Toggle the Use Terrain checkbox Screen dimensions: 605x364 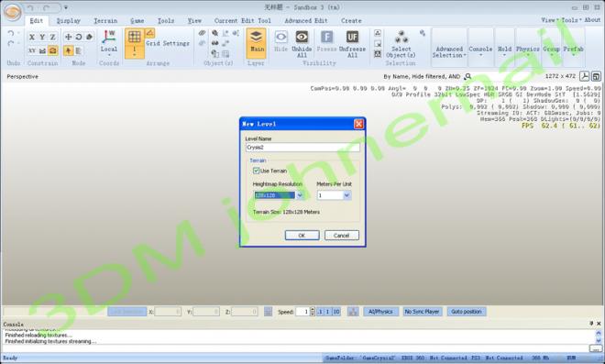pos(256,171)
